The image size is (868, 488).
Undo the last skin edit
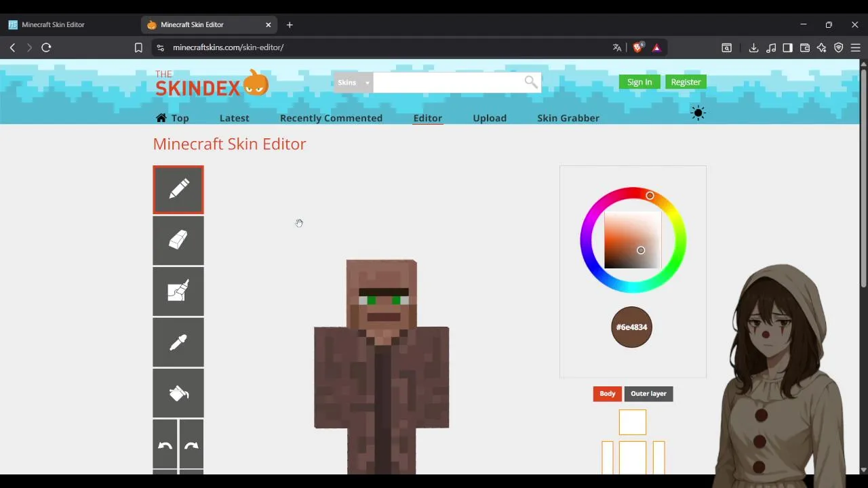pyautogui.click(x=165, y=445)
